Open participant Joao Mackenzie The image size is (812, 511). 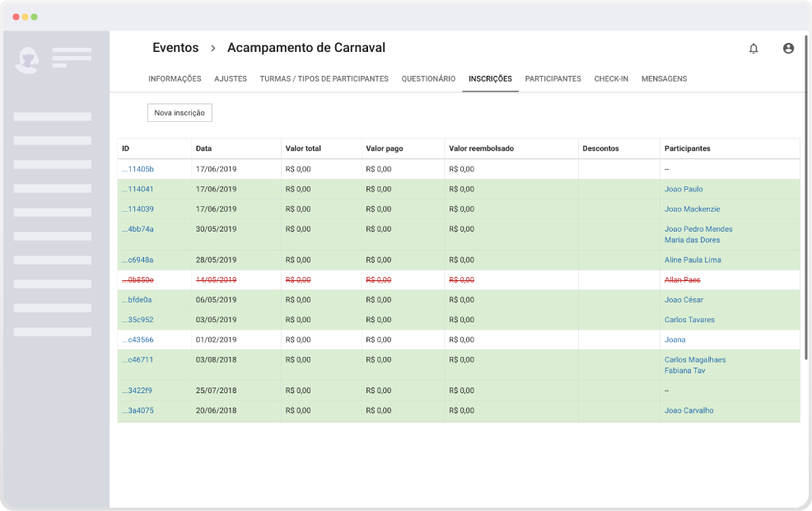[x=692, y=209]
